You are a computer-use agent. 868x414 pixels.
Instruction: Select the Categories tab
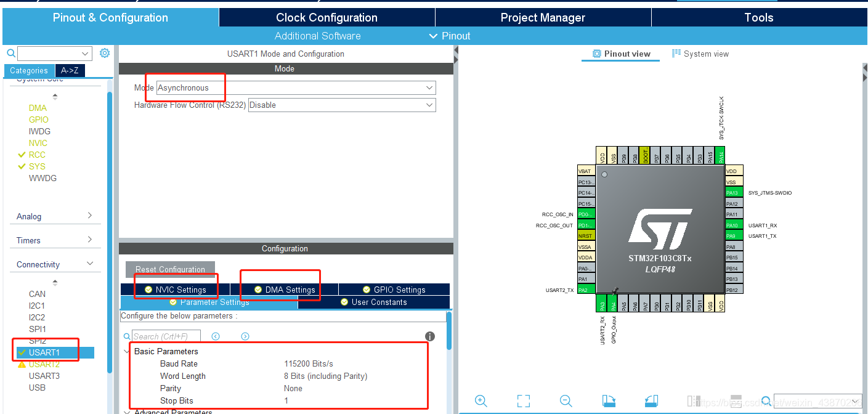point(29,70)
